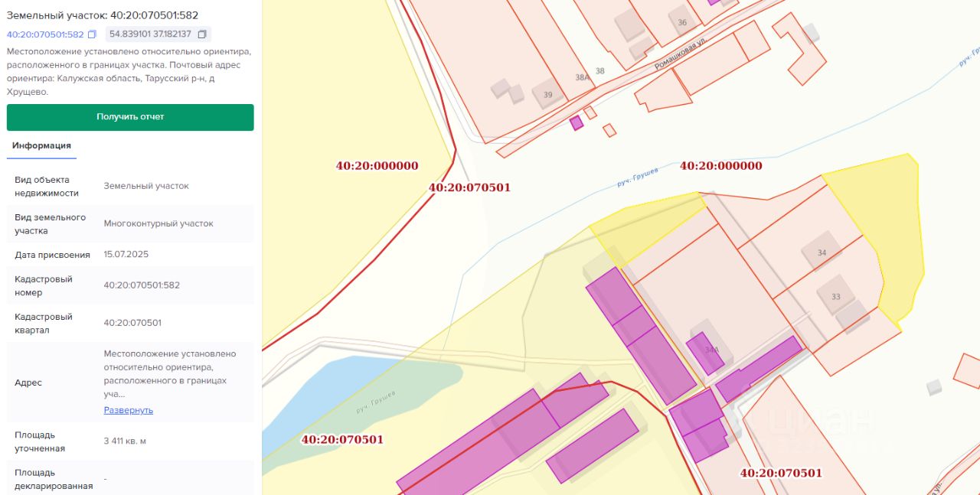Click the Получить отчет button
This screenshot has width=980, height=495.
[130, 117]
